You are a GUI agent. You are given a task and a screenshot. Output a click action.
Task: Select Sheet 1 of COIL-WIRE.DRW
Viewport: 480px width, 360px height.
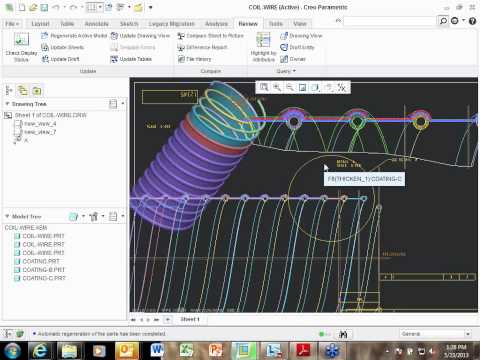click(x=46, y=115)
